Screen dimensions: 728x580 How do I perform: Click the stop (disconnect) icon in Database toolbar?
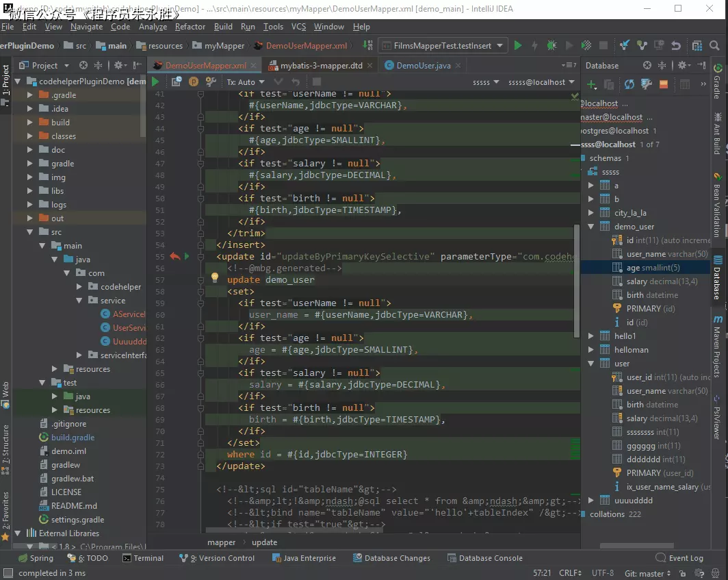[x=663, y=84]
